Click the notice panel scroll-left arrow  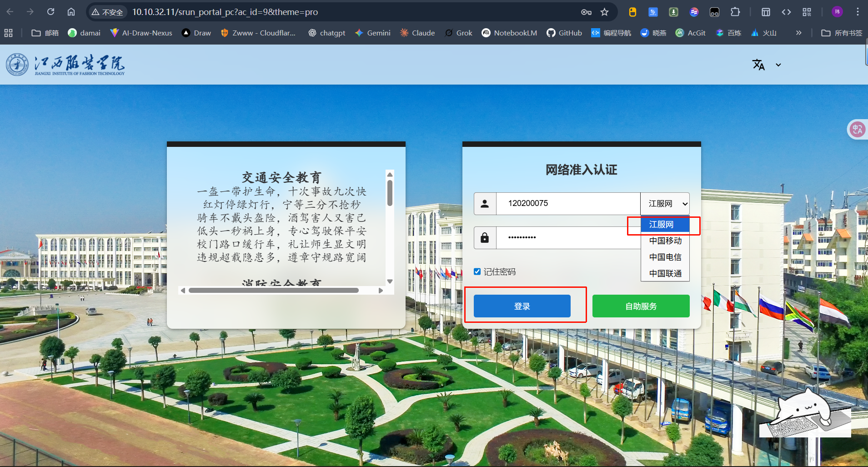point(183,291)
